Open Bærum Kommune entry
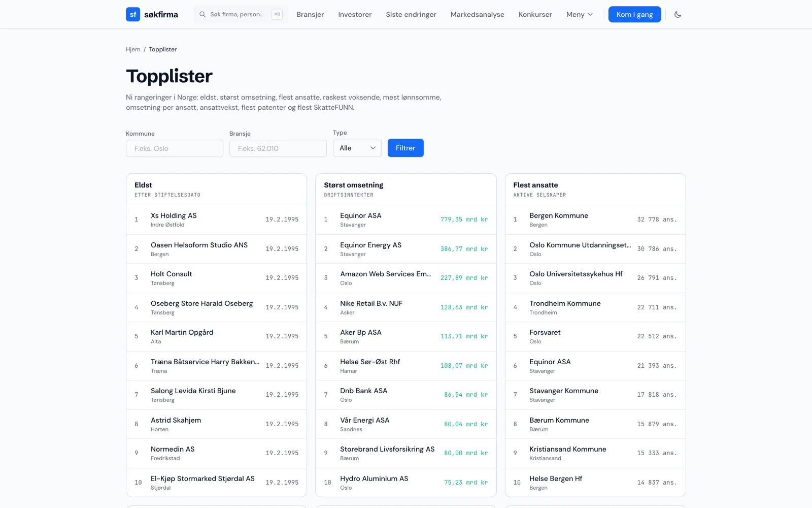 [x=595, y=424]
